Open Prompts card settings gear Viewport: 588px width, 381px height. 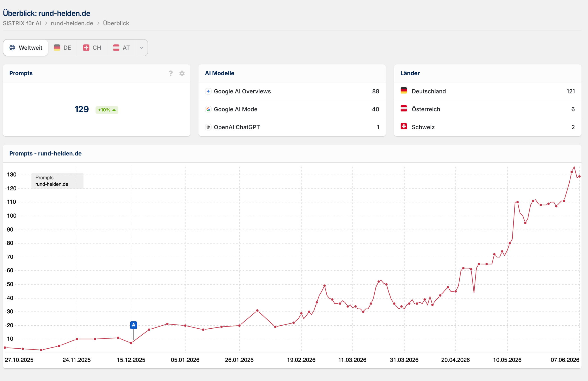tap(182, 73)
